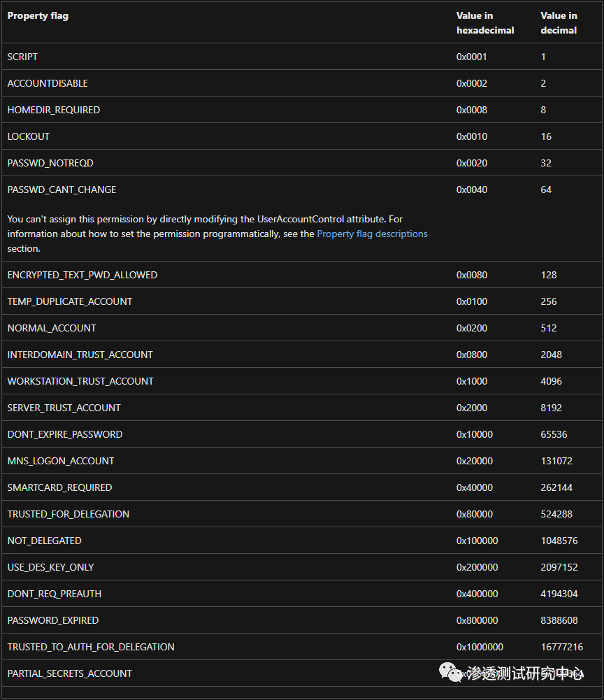Image resolution: width=604 pixels, height=700 pixels.
Task: Select the PASSWD_CANT_CHANGE flag name
Action: coord(62,190)
